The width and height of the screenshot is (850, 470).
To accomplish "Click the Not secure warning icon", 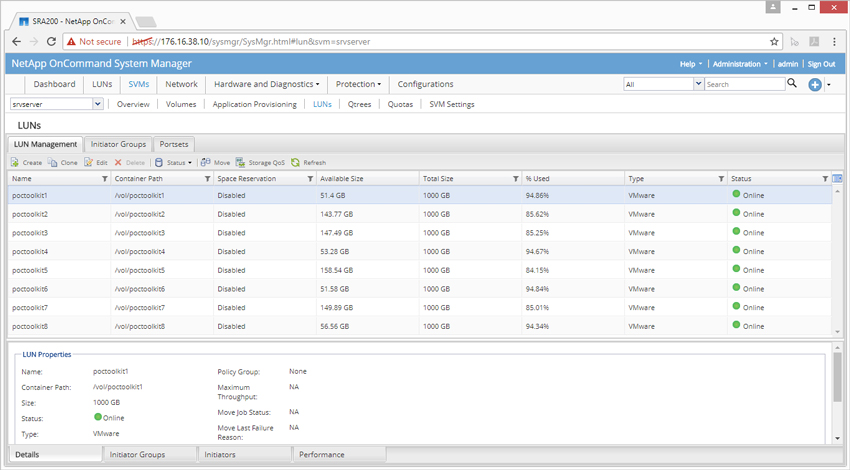I will [71, 41].
